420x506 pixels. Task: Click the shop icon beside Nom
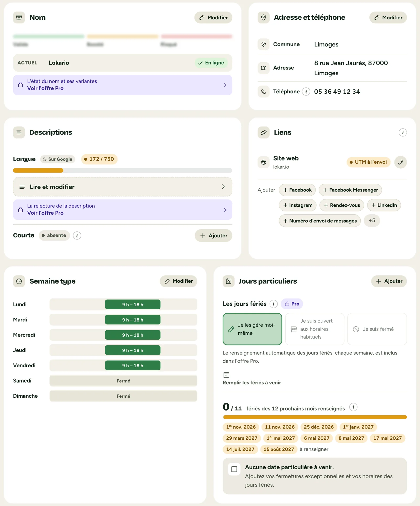[x=19, y=18]
